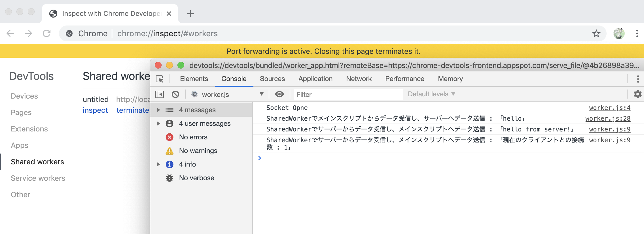Screen dimensions: 644x234
Task: Open Extensions in the DevTools sidebar
Action: pyautogui.click(x=29, y=129)
